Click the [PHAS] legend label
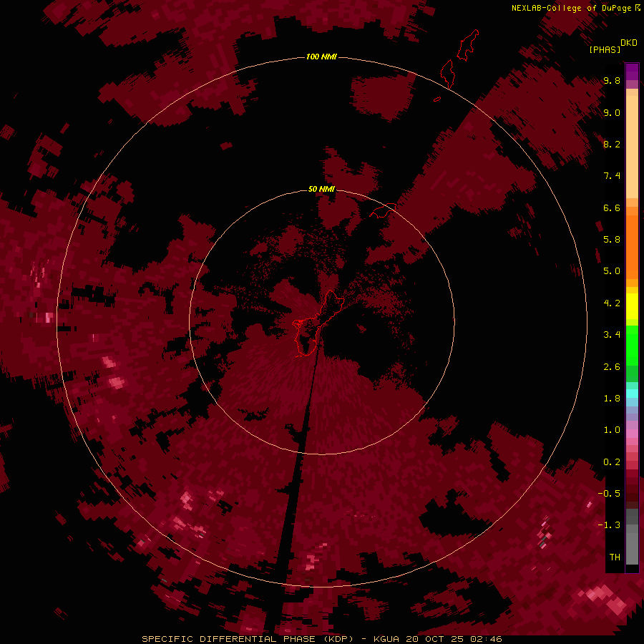 [x=605, y=50]
